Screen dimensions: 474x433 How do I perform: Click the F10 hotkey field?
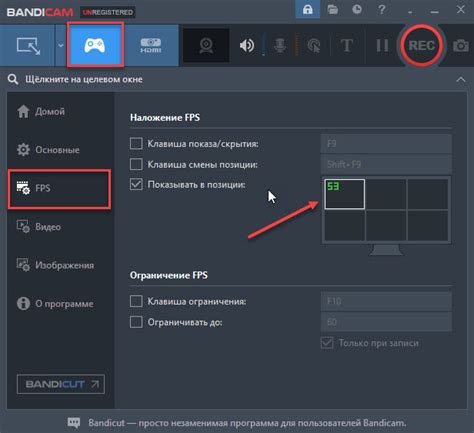point(386,301)
